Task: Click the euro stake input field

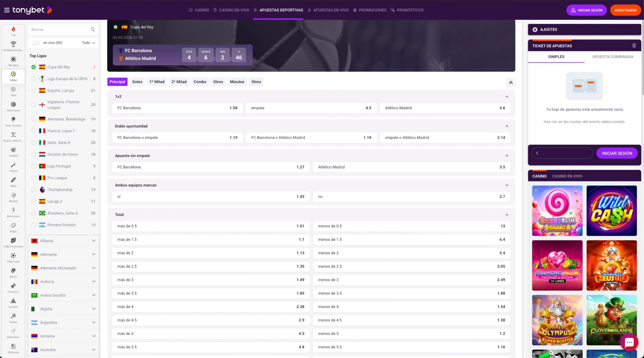Action: pyautogui.click(x=562, y=153)
